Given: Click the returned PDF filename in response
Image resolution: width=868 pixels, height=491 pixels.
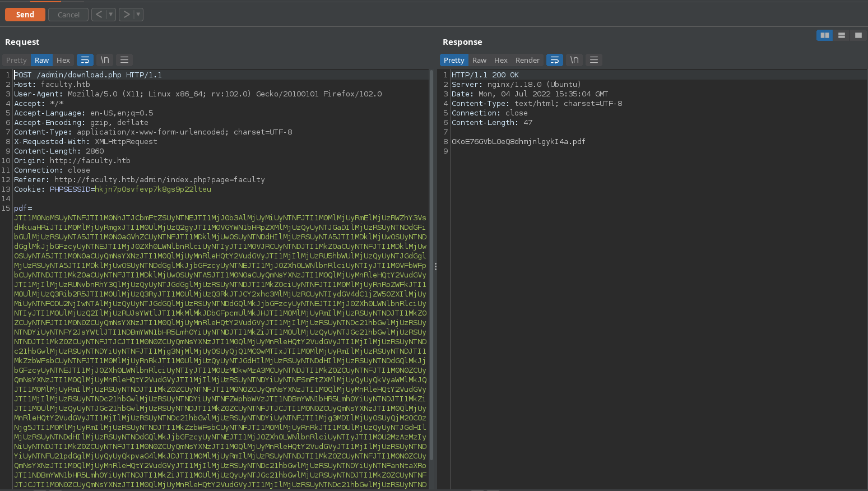Looking at the screenshot, I should click(518, 141).
